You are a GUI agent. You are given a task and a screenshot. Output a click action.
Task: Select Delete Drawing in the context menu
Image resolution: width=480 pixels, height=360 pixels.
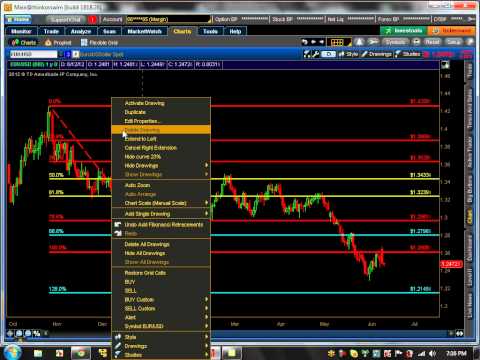point(161,130)
